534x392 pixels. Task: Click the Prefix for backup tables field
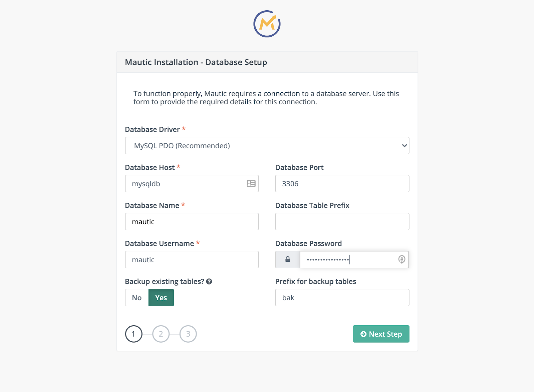342,298
